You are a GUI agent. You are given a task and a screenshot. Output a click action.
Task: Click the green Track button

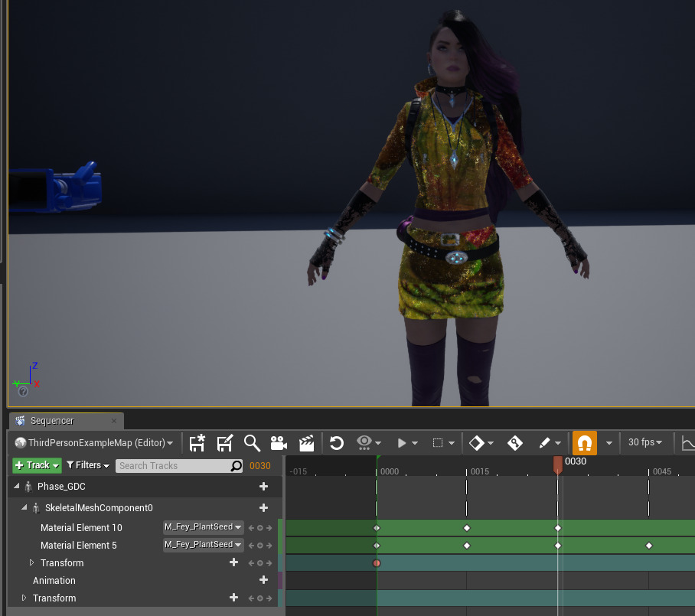click(37, 465)
